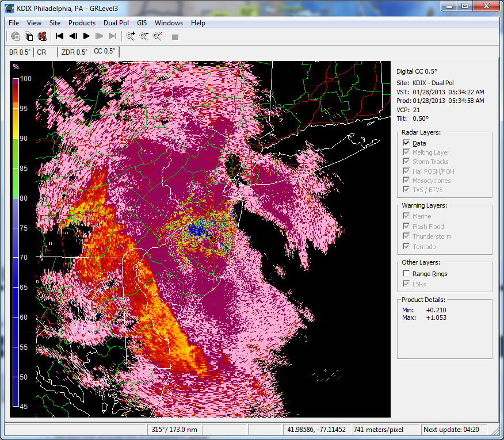Image resolution: width=504 pixels, height=440 pixels.
Task: Open the Dual Pol menu
Action: [116, 23]
